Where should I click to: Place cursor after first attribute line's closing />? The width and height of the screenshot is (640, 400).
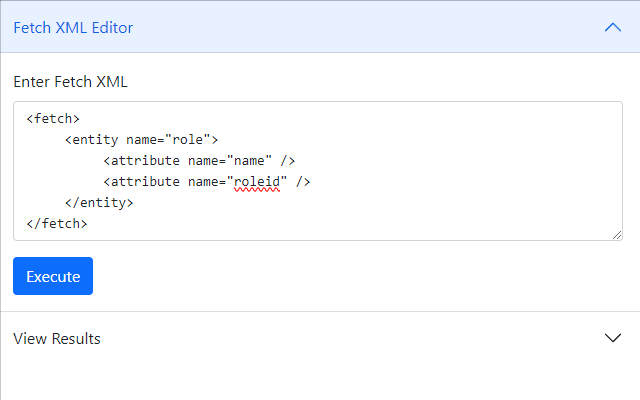296,160
